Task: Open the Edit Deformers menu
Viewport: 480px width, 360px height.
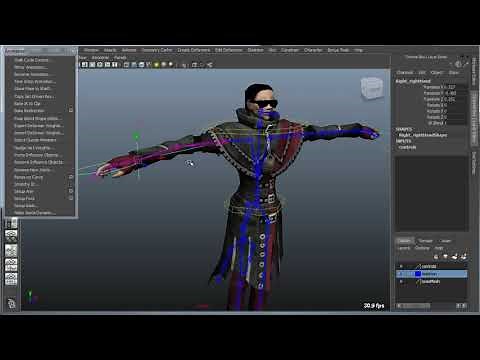Action: (229, 50)
